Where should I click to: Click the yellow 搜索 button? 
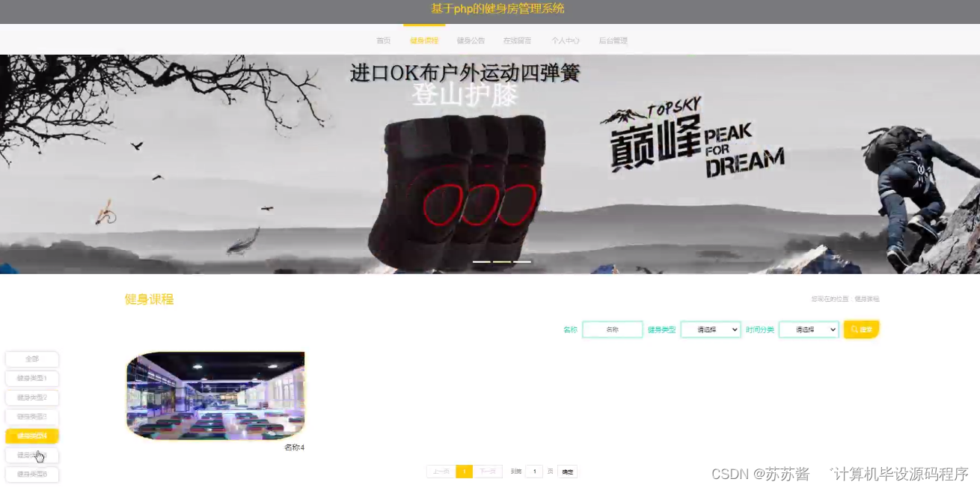point(861,329)
